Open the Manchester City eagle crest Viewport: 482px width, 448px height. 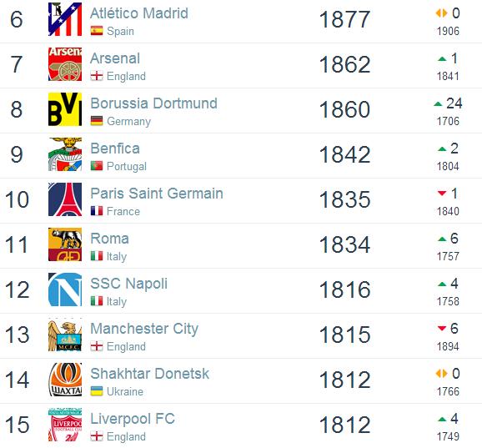pos(65,335)
